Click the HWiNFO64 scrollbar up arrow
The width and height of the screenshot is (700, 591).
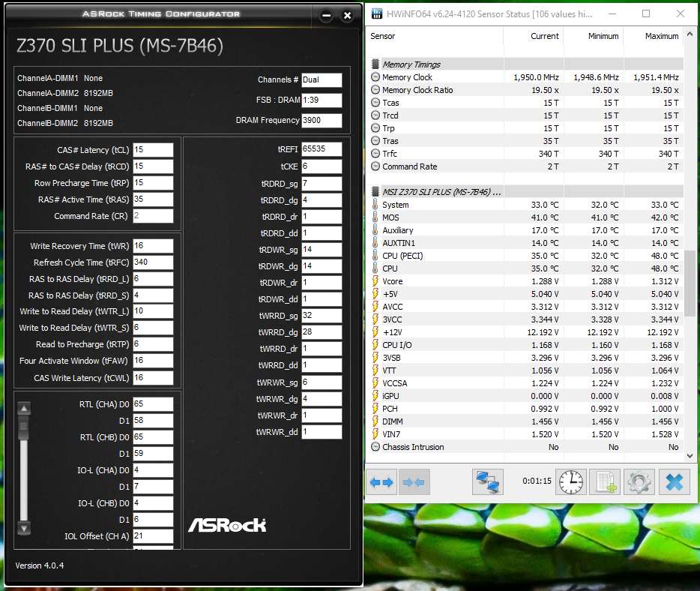pyautogui.click(x=690, y=34)
